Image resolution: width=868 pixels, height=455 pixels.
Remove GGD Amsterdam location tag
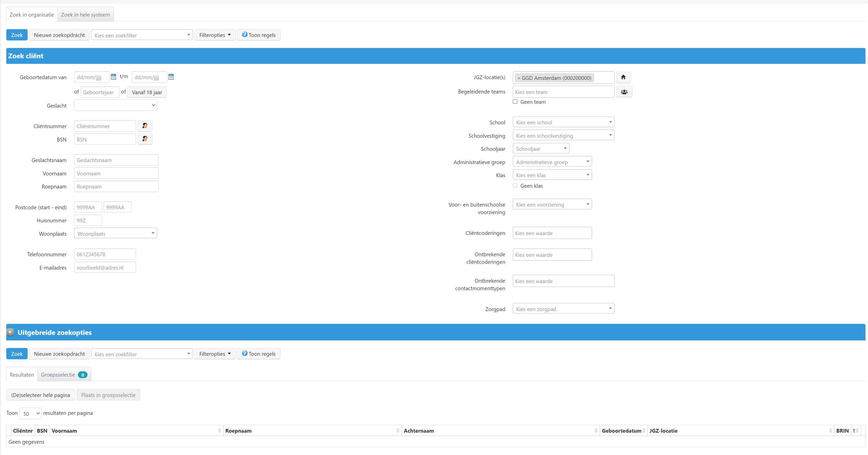(519, 78)
